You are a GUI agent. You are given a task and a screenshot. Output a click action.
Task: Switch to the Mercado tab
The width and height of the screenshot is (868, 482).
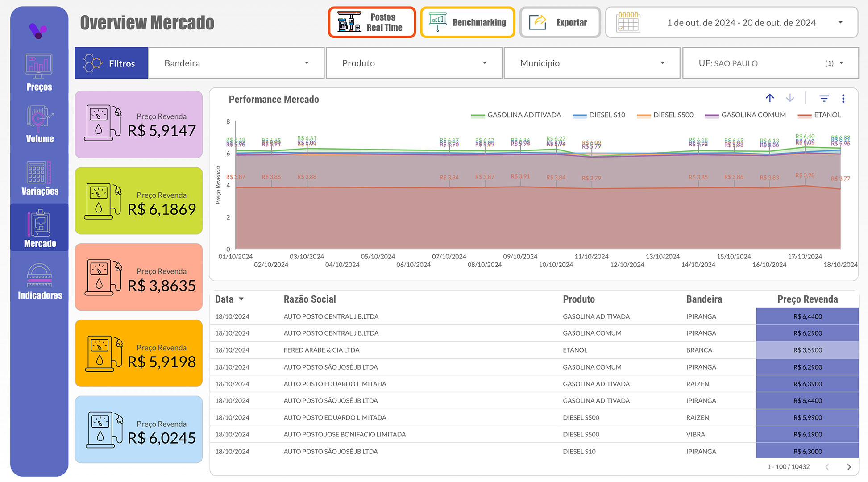point(39,228)
